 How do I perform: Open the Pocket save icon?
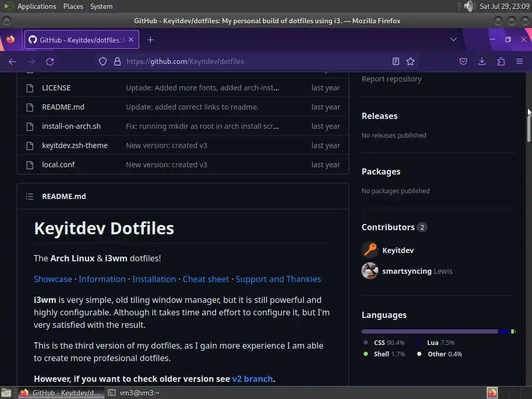pyautogui.click(x=463, y=61)
